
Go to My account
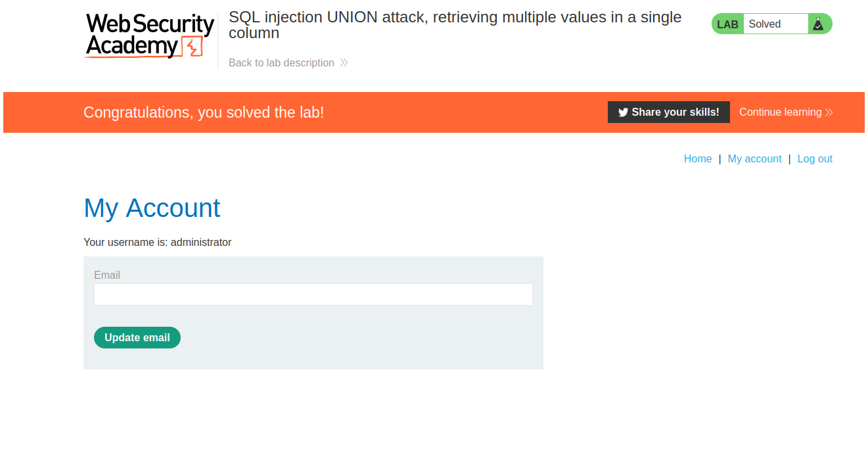pyautogui.click(x=754, y=159)
